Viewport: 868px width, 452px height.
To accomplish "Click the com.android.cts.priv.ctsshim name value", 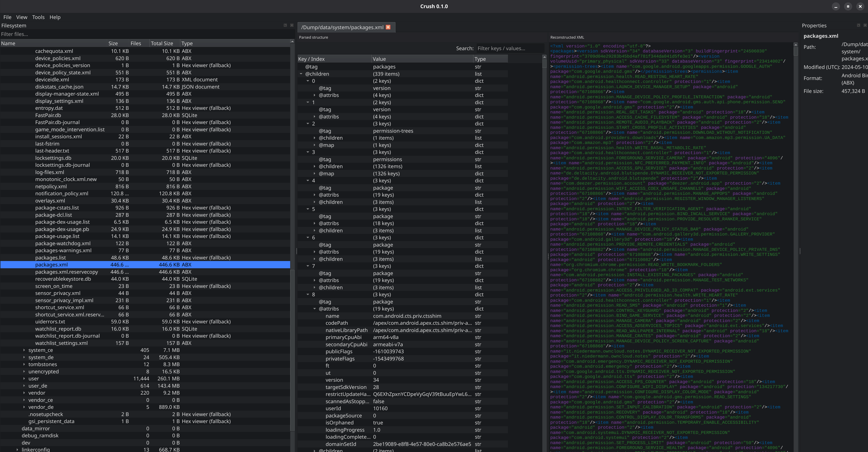I will click(x=407, y=316).
